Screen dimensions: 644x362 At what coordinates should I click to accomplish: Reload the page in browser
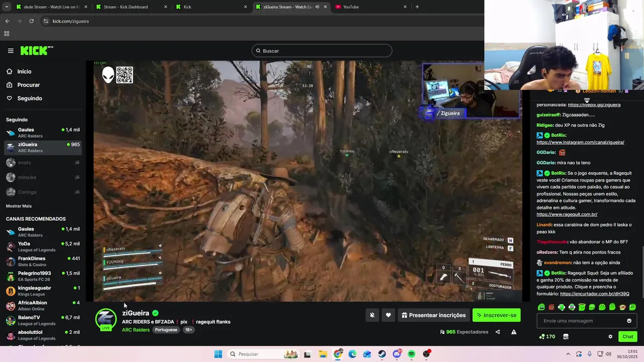click(x=31, y=21)
